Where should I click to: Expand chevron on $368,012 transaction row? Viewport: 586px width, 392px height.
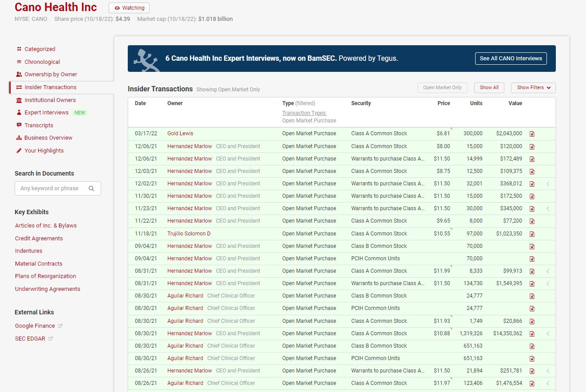click(548, 184)
